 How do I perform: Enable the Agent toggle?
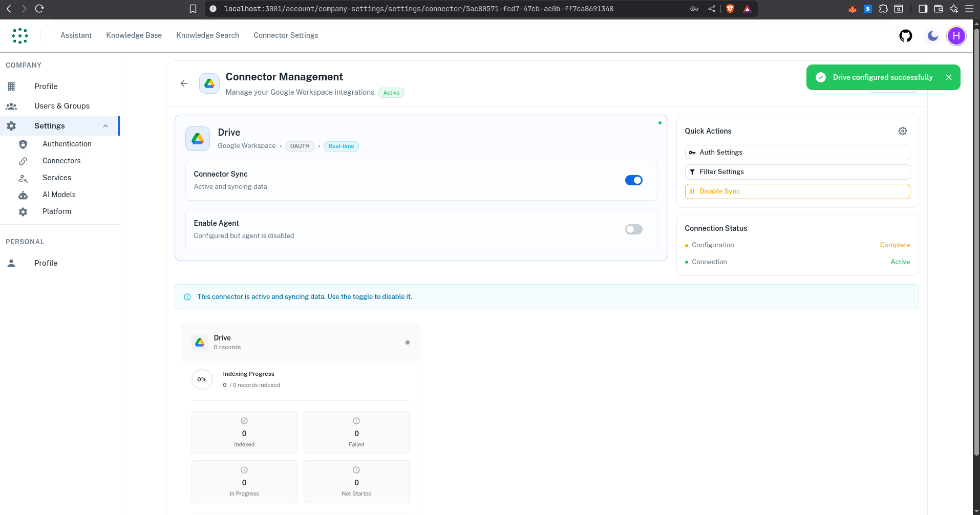pos(634,229)
